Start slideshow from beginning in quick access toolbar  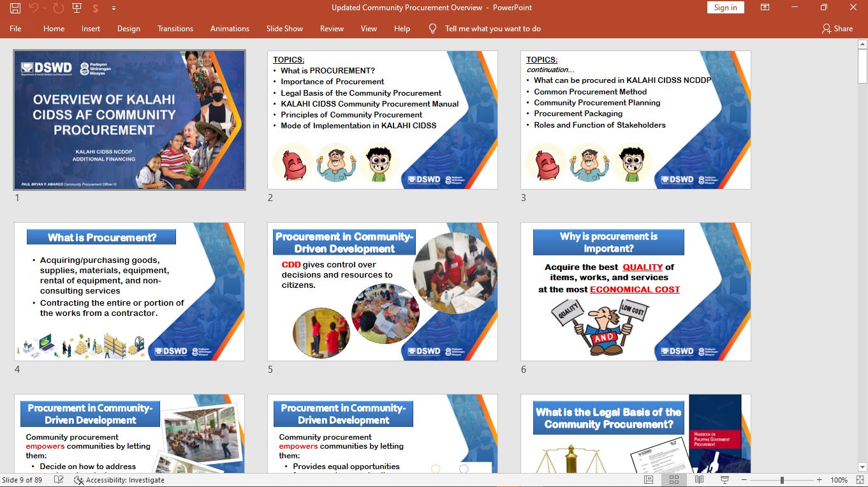(x=77, y=8)
